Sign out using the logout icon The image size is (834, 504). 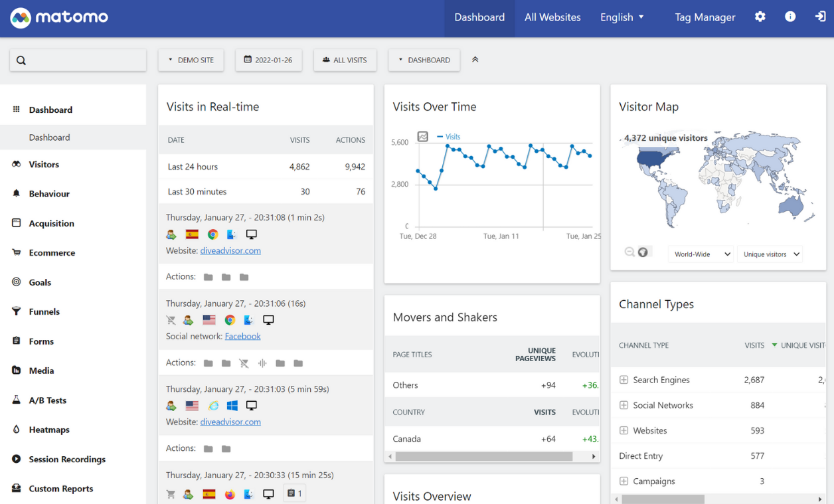point(819,17)
